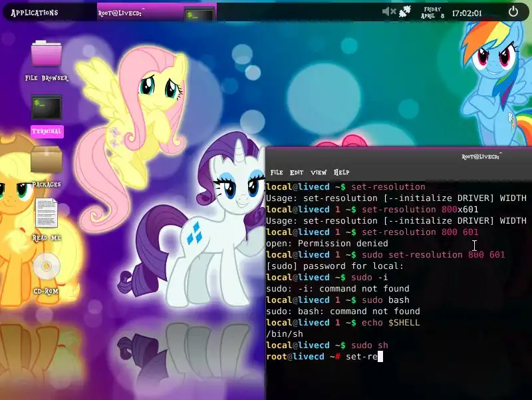Click the 'sudo bash' command text
This screenshot has height=400, width=532.
(x=386, y=300)
